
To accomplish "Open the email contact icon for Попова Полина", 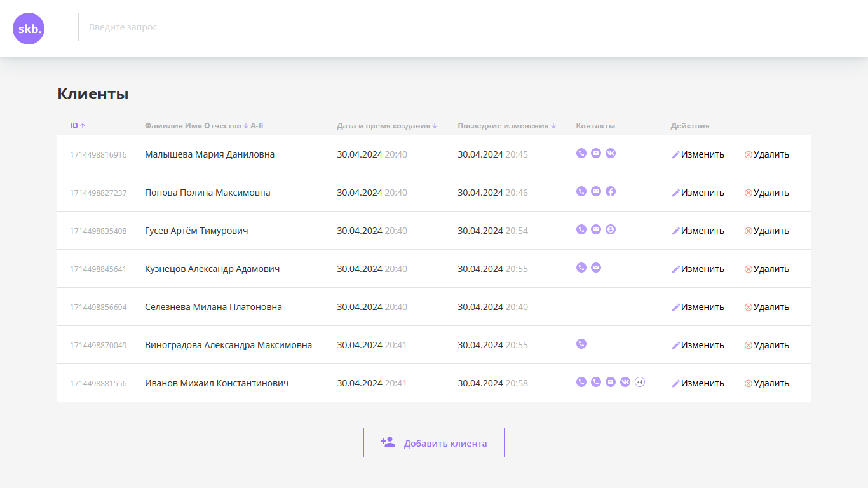I will [x=595, y=191].
